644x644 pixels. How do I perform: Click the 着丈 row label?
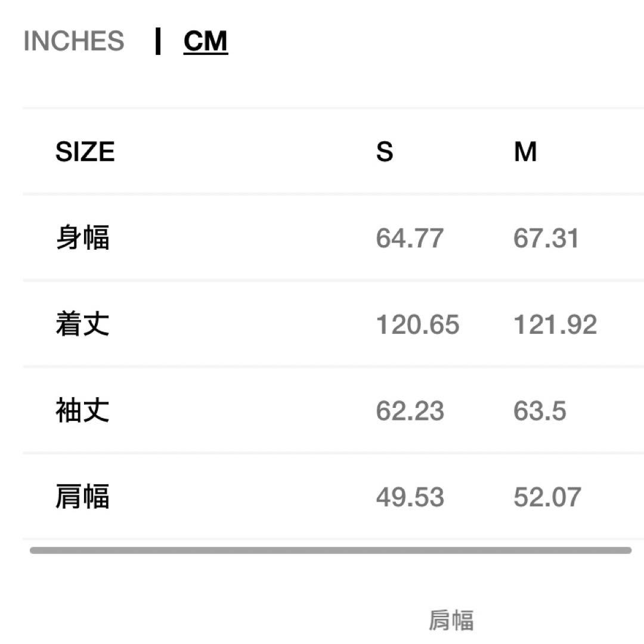[82, 324]
